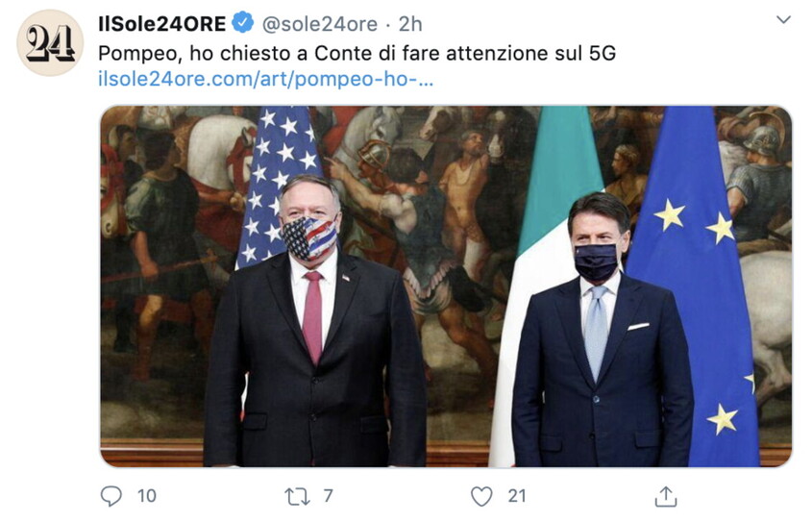Viewport: 812px width, 522px height.
Task: Click the blue verified badge
Action: coord(242,23)
